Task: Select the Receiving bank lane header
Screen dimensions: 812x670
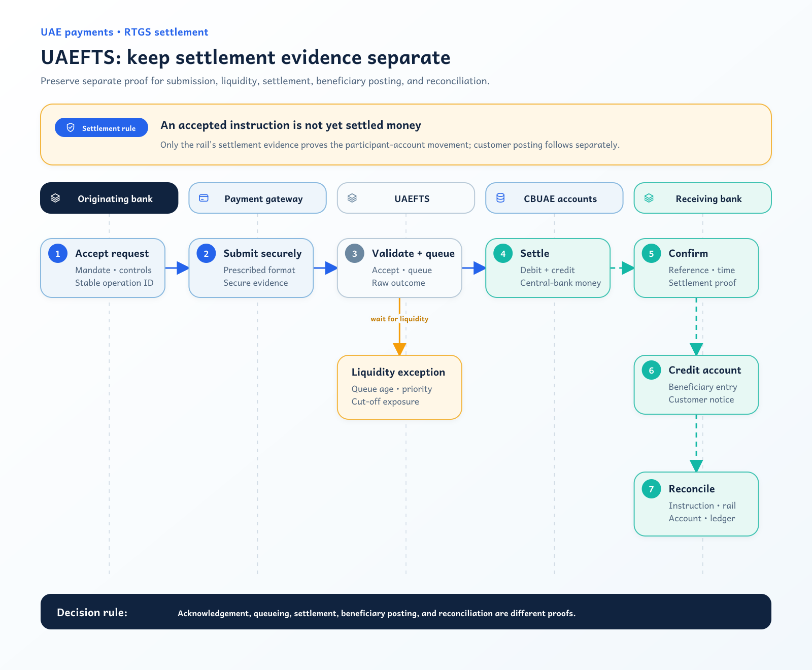Action: pos(703,198)
